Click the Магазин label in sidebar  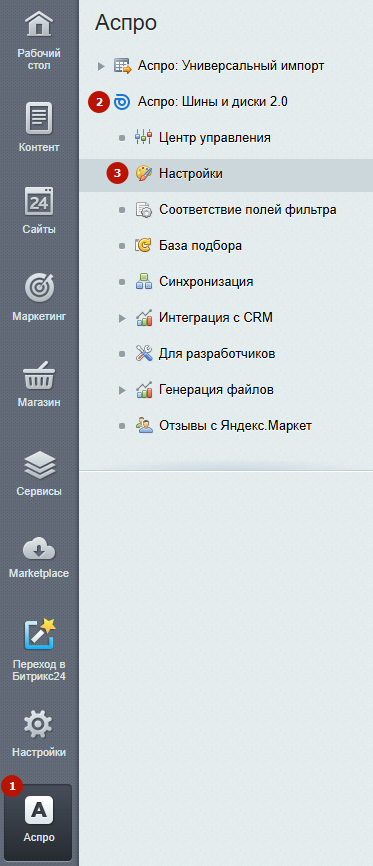click(x=39, y=403)
